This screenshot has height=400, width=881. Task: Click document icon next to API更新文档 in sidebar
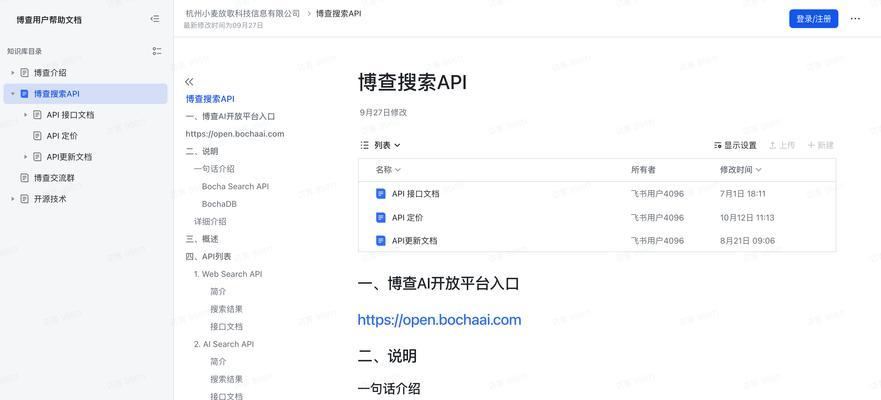coord(37,157)
